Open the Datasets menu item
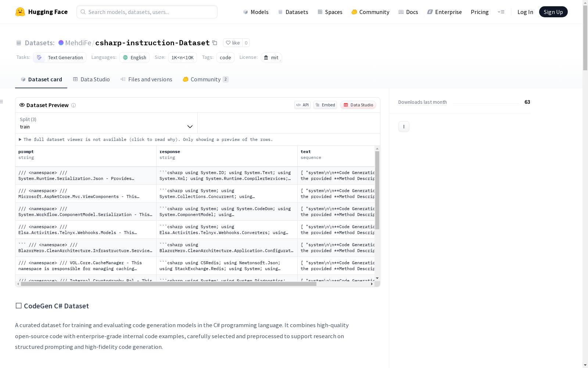This screenshot has width=588, height=368. tap(293, 12)
